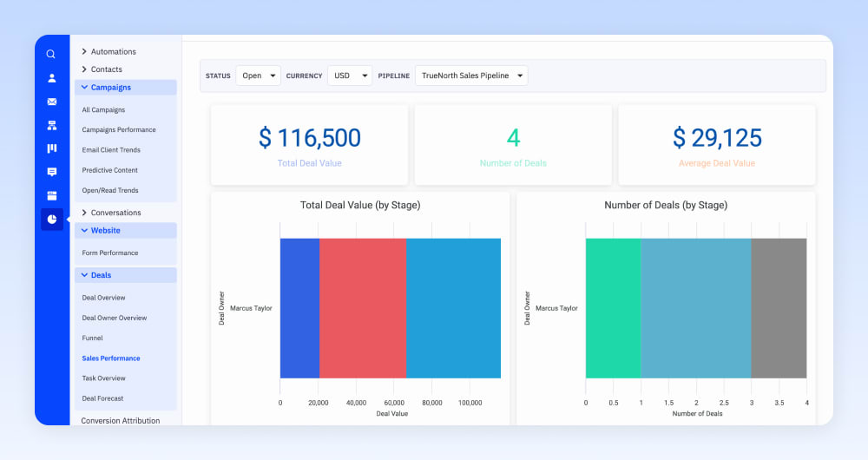Viewport: 868px width, 460px height.
Task: Click the green number of deals segment
Action: click(x=614, y=308)
